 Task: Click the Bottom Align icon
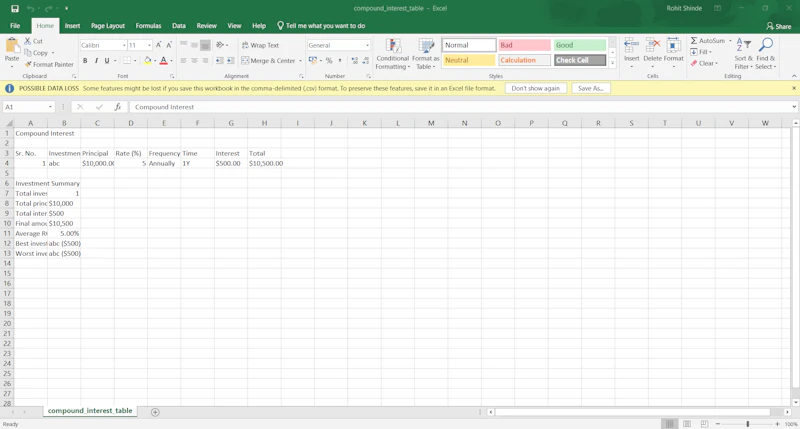point(205,45)
